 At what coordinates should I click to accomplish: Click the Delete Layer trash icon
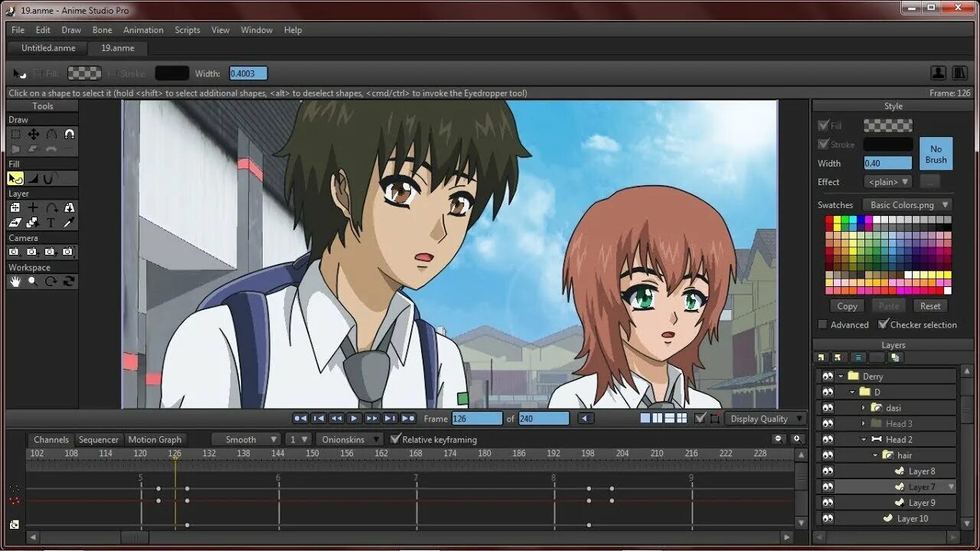click(857, 357)
